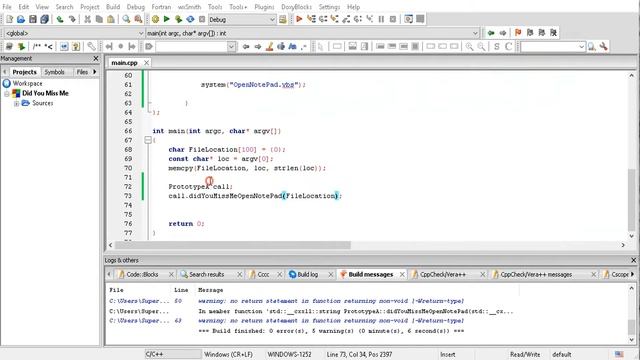This screenshot has width=640, height=360.
Task: Click the Jump back green arrow
Action: [x=491, y=33]
